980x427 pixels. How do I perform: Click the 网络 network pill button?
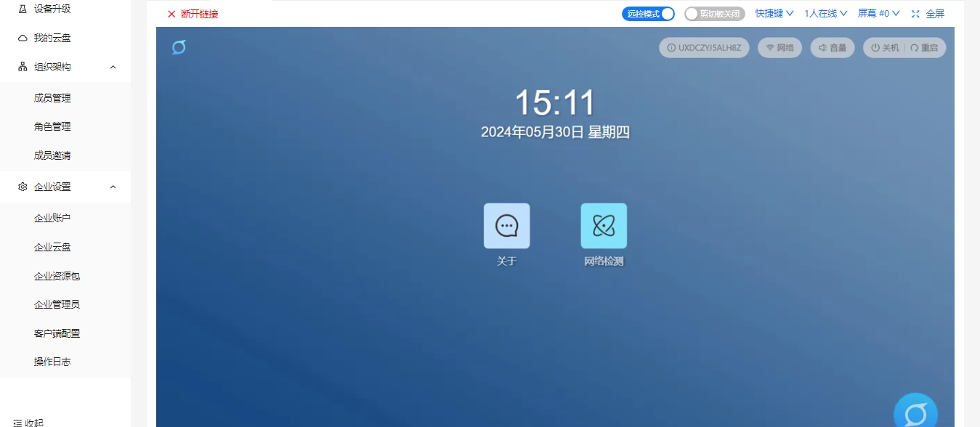[x=780, y=48]
